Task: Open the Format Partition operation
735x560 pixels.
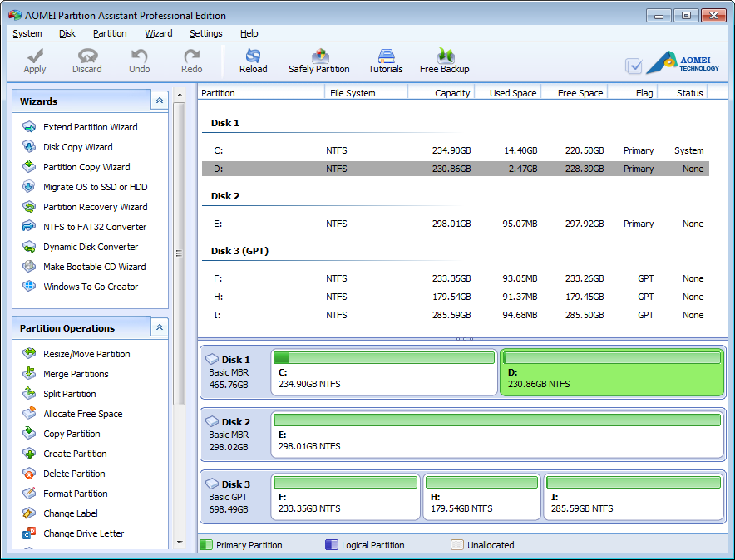Action: click(x=75, y=494)
